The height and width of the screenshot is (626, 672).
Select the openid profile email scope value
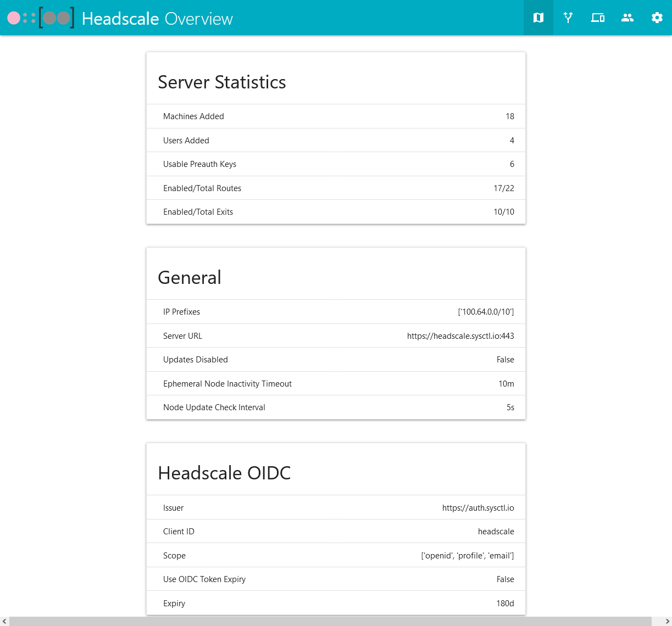(x=468, y=556)
